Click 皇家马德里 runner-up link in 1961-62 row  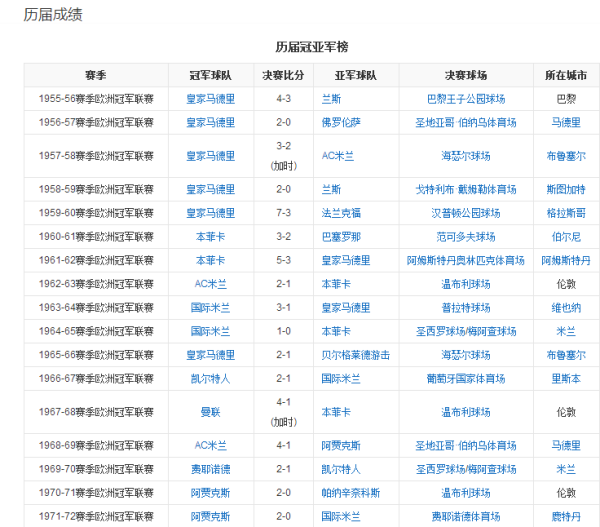pos(346,261)
